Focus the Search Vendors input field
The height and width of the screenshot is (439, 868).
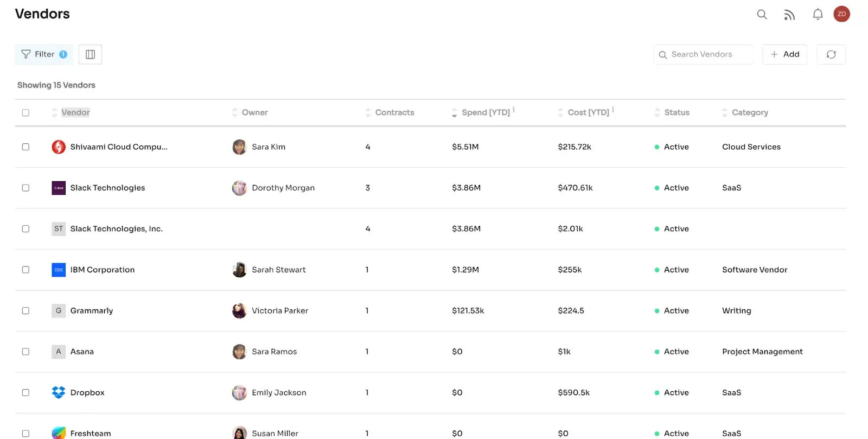[703, 54]
